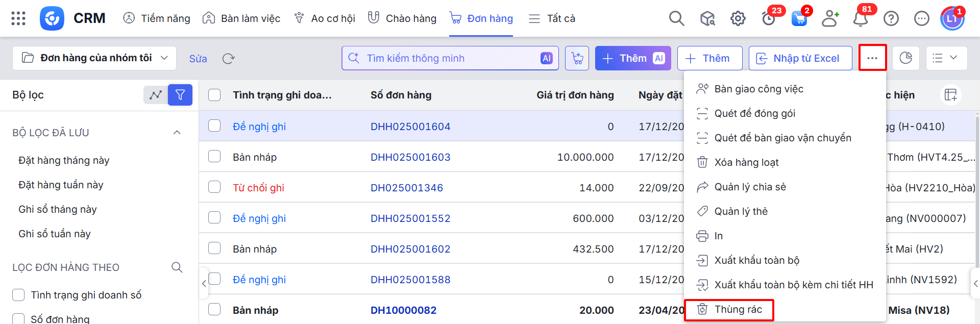Open the app launcher grid icon
The image size is (980, 324).
(18, 18)
